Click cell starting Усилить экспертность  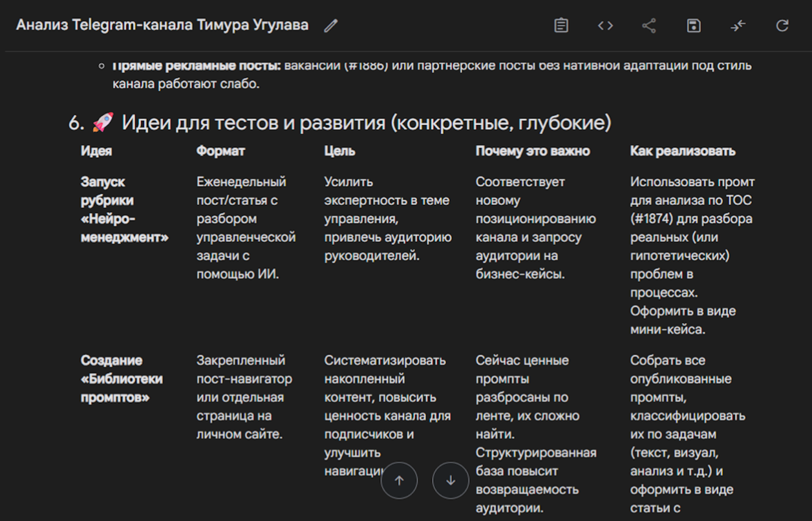[388, 219]
